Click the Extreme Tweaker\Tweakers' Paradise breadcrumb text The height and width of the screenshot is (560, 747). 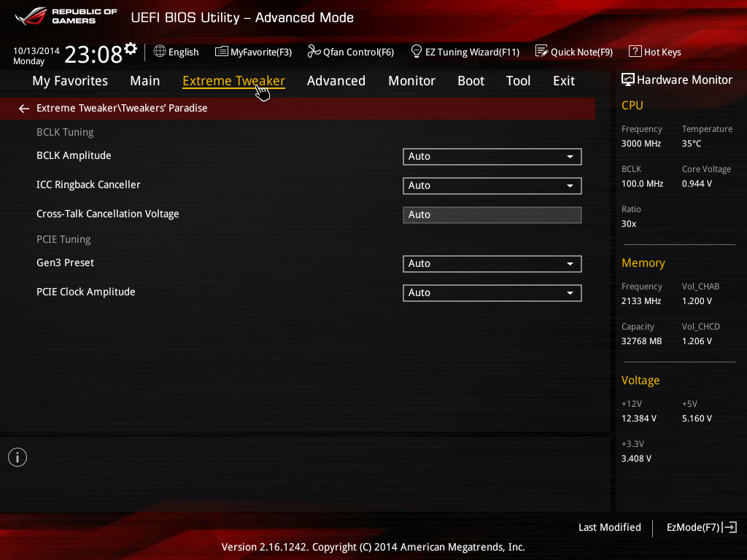(122, 108)
